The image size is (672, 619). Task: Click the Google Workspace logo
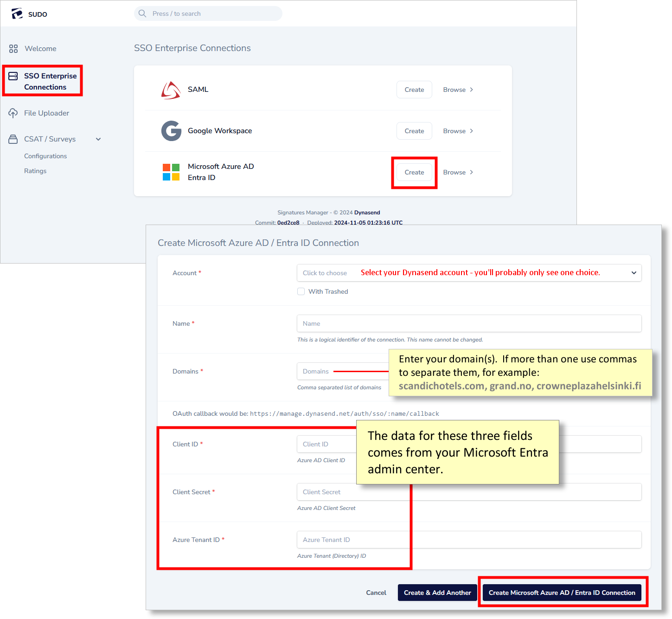pos(171,131)
